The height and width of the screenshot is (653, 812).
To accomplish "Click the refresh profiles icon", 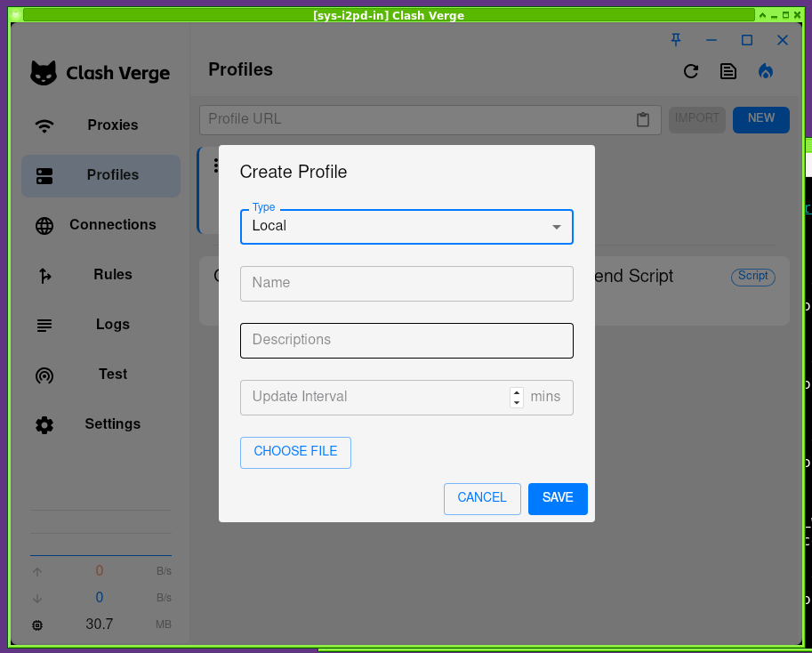I will [691, 71].
